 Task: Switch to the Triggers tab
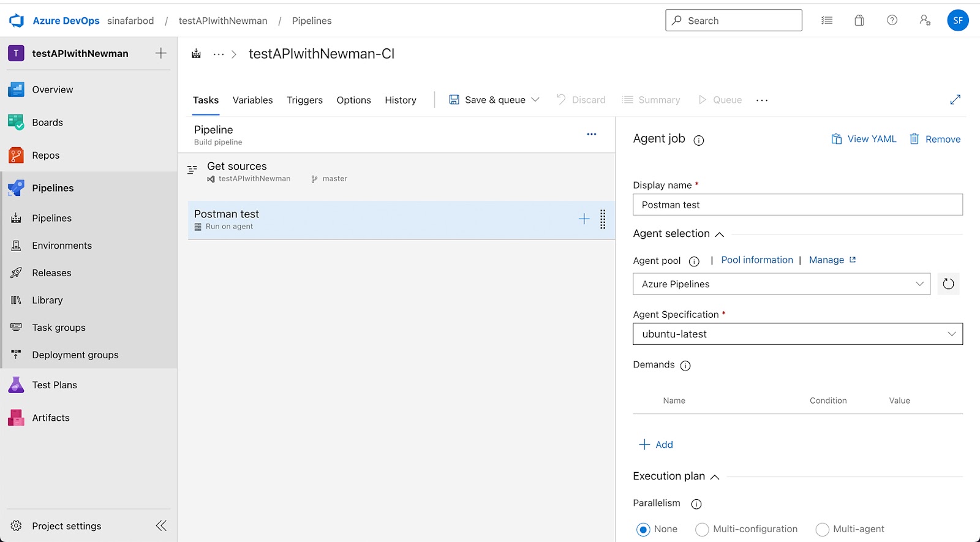304,100
